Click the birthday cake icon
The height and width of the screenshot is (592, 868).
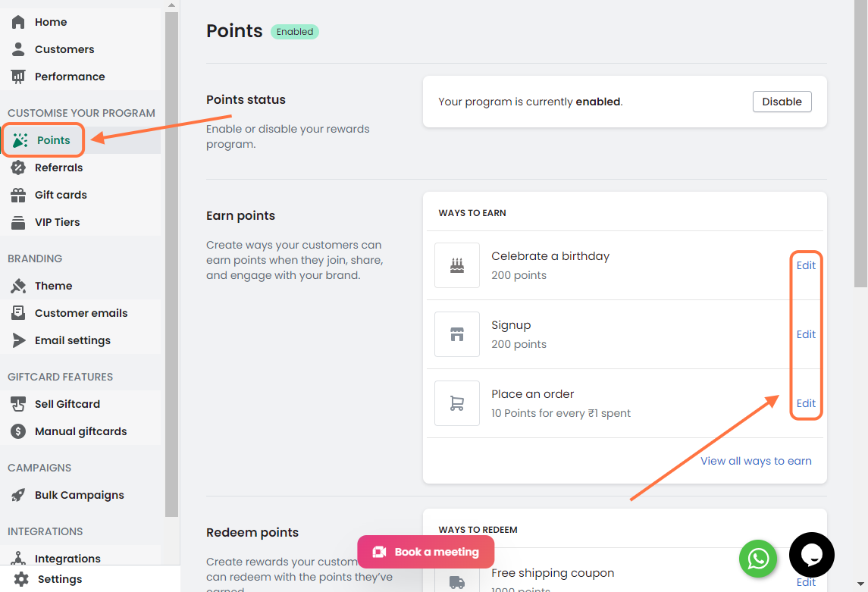pos(457,265)
